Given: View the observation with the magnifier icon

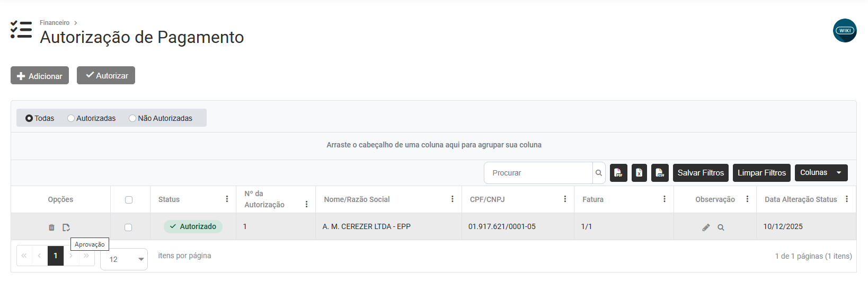Looking at the screenshot, I should (721, 227).
